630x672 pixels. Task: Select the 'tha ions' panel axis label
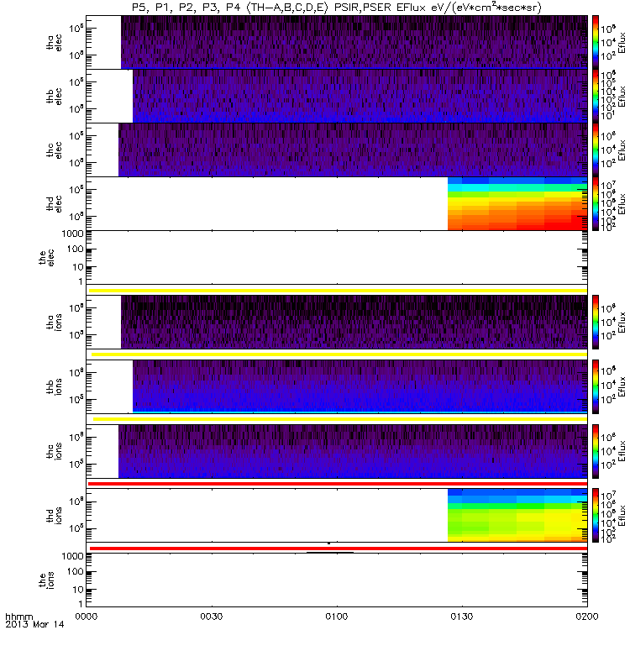(54, 322)
